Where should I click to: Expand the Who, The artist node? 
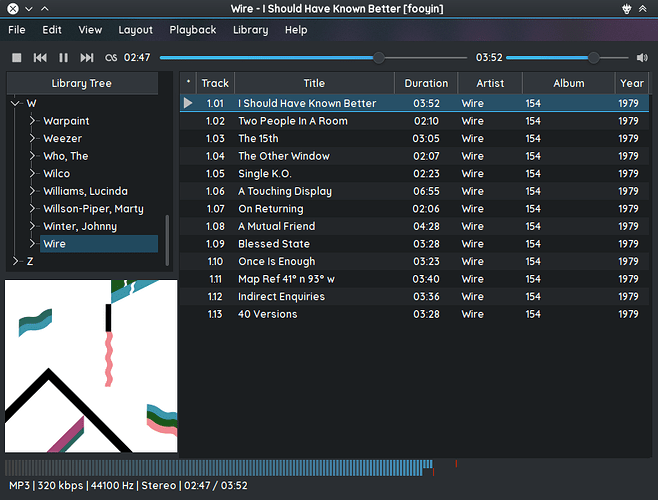click(x=32, y=156)
